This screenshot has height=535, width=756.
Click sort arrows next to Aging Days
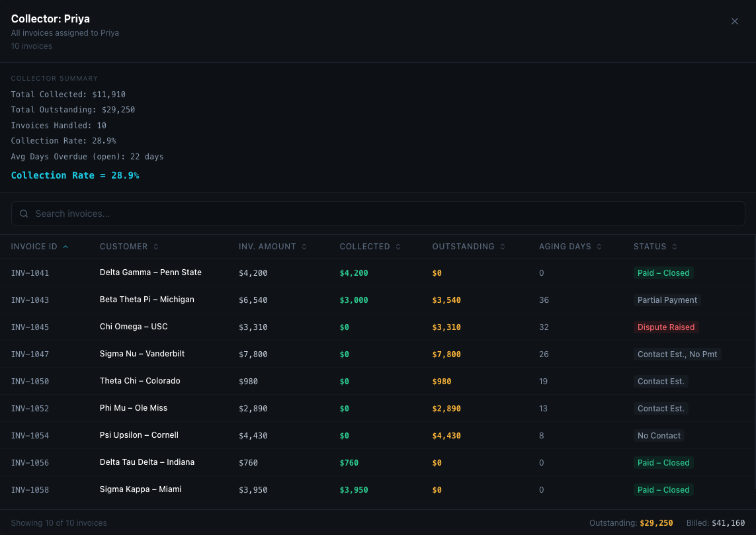point(599,247)
